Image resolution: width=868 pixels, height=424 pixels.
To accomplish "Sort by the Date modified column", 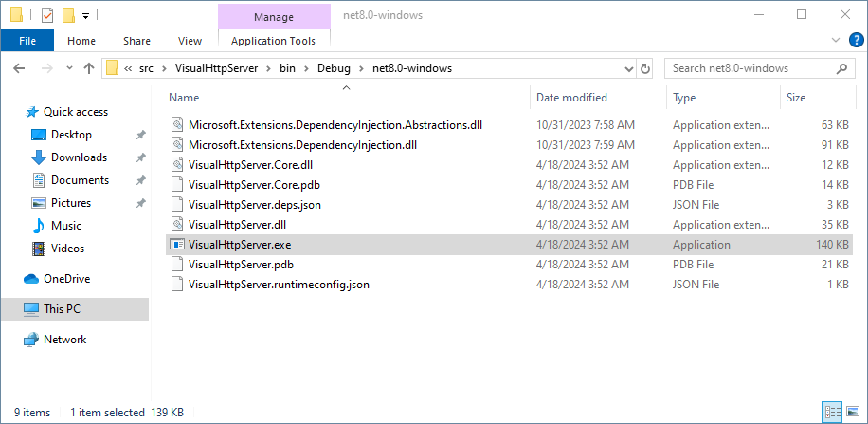I will (571, 98).
